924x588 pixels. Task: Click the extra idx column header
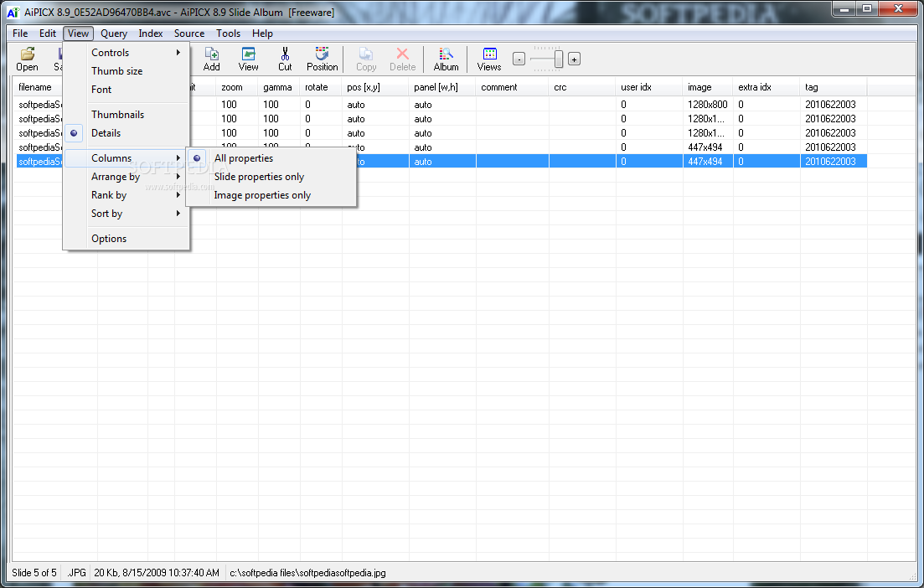(767, 87)
